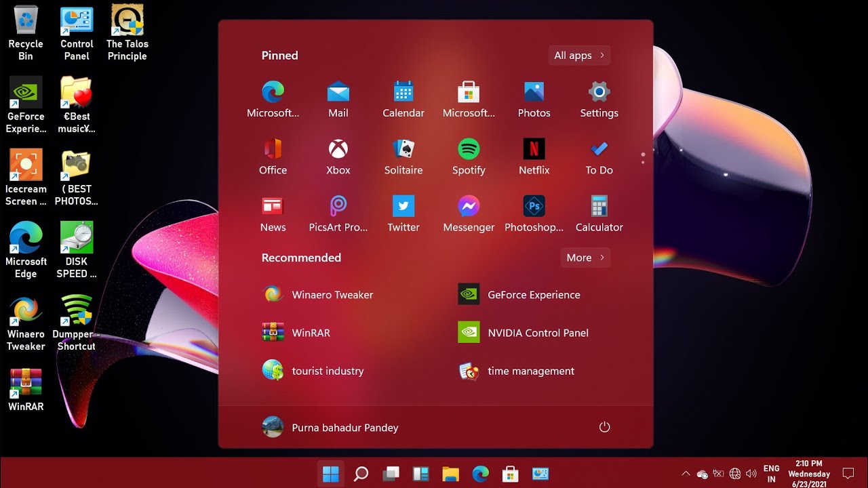Open the To Do app

pos(599,157)
